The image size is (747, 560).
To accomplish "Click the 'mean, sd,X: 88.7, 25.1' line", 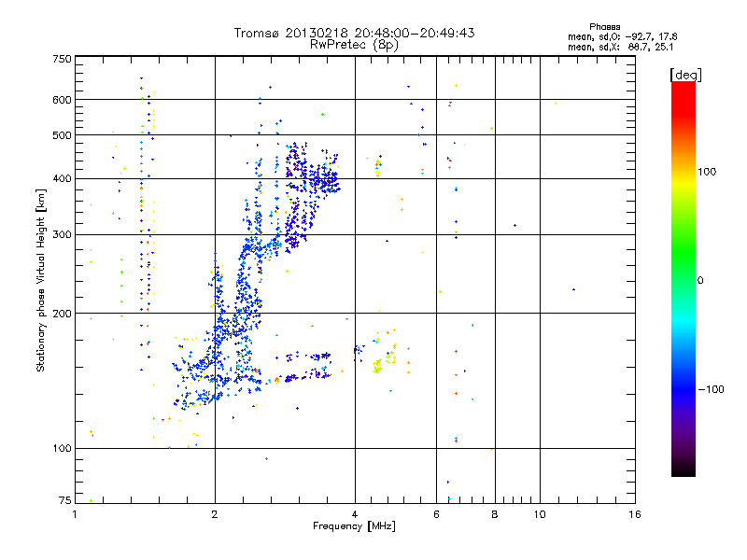I will [x=621, y=48].
